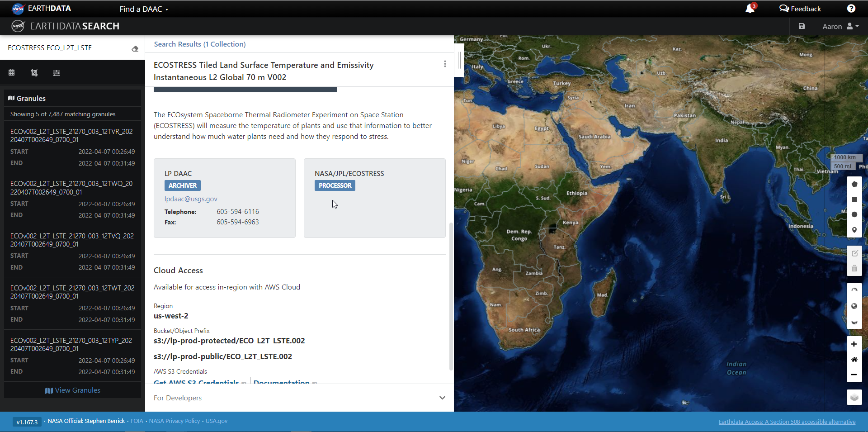
Task: Open the Find a DAAC dropdown
Action: coord(144,9)
